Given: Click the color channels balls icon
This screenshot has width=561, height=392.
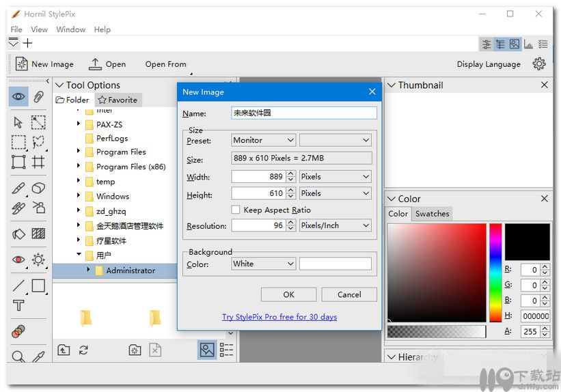Looking at the screenshot, I should point(18,331).
